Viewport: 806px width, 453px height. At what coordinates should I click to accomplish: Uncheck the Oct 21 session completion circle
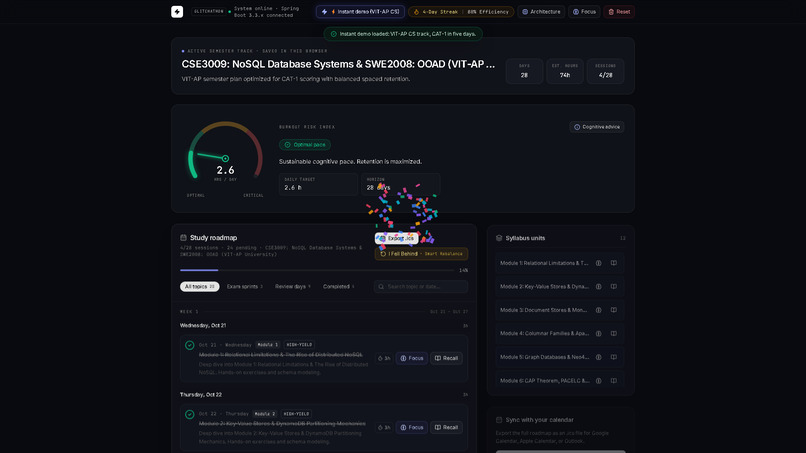click(190, 345)
